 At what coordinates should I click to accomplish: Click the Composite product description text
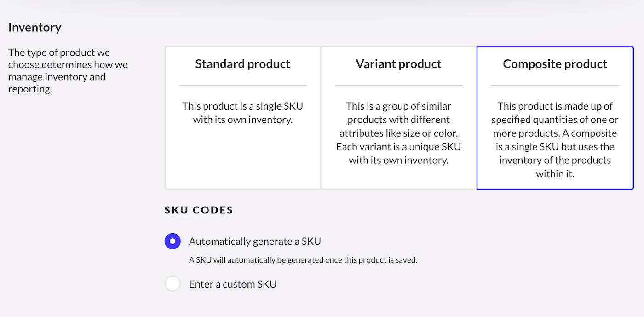pos(554,139)
